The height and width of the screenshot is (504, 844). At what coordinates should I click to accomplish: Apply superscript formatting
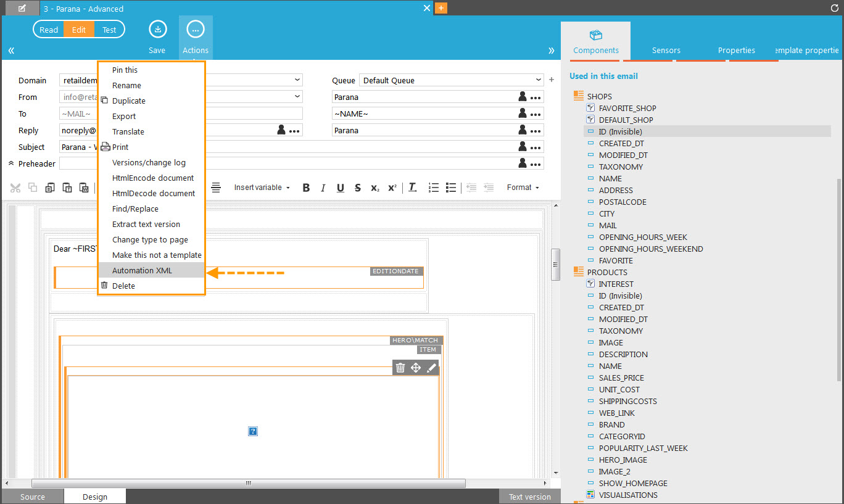coord(392,188)
